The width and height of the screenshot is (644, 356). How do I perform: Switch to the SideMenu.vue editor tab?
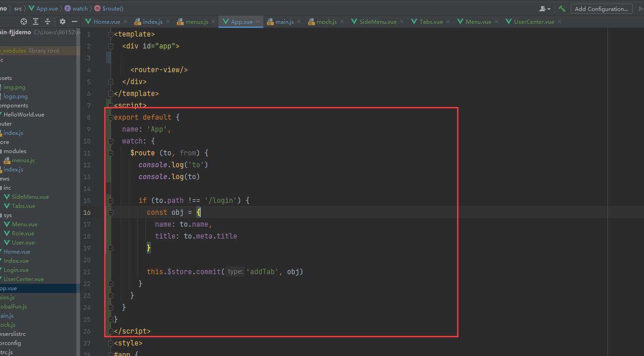pos(378,21)
